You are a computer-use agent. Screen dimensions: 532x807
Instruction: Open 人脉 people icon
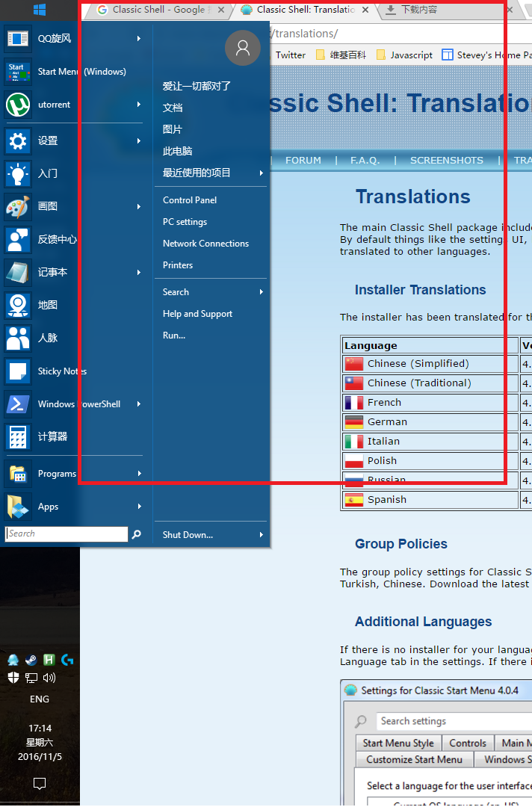click(x=18, y=338)
